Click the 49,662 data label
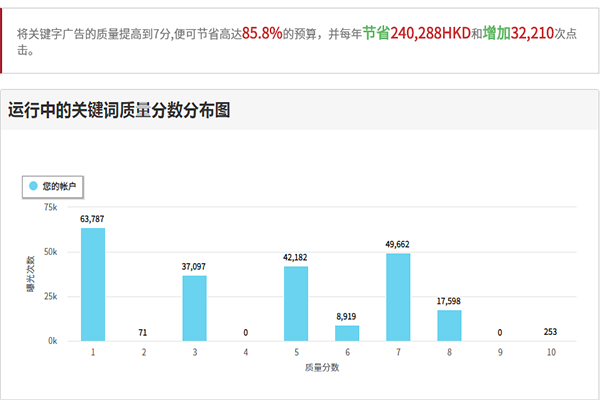The height and width of the screenshot is (400, 600). click(x=398, y=243)
